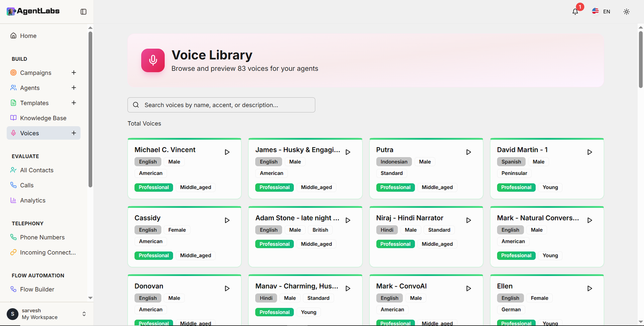Click the main page scrollbar thumb
Image resolution: width=644 pixels, height=326 pixels.
pyautogui.click(x=641, y=59)
